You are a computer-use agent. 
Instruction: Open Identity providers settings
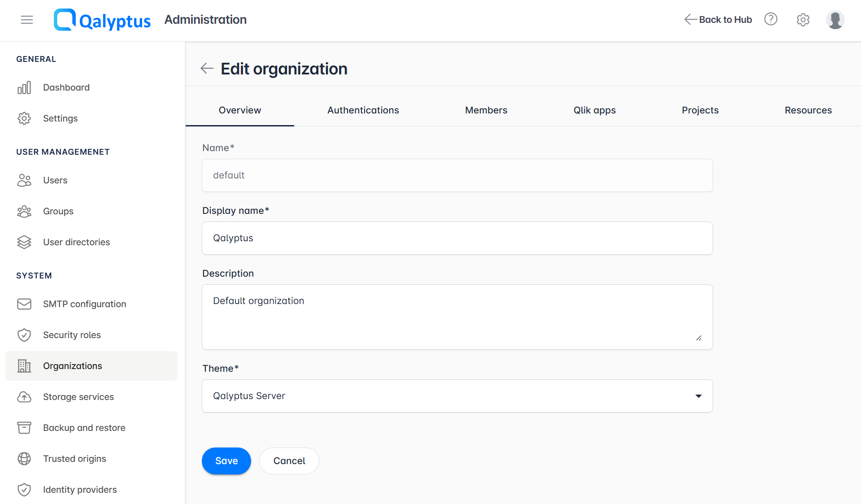(80, 490)
